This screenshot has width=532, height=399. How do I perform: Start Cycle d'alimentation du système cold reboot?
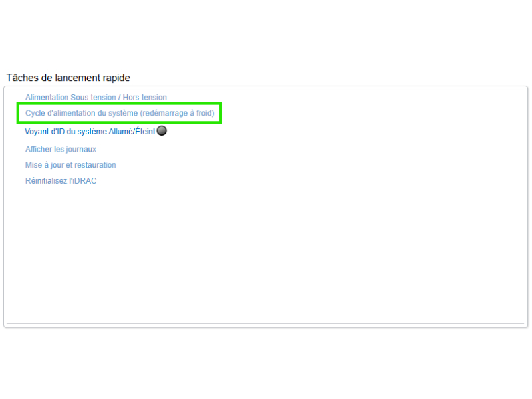120,114
